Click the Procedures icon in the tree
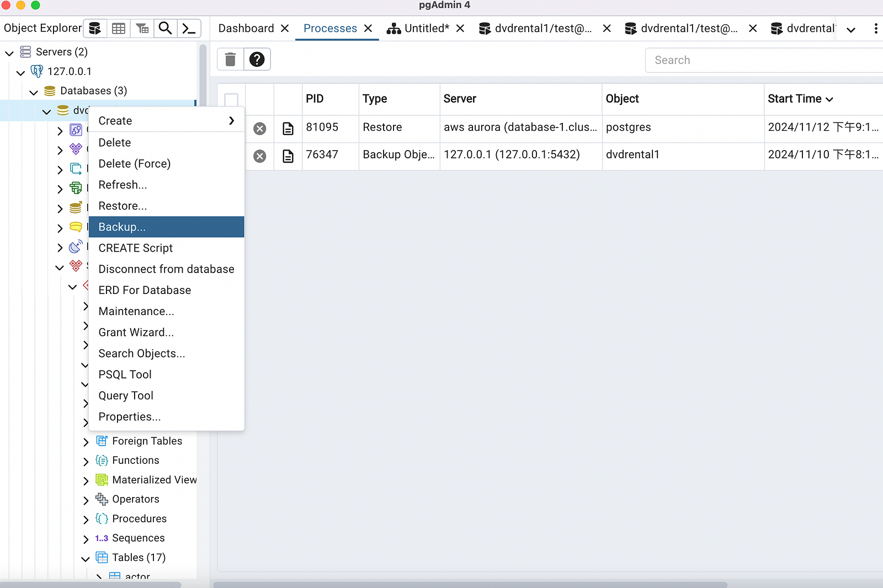Screen dimensions: 883x588 tap(102, 518)
